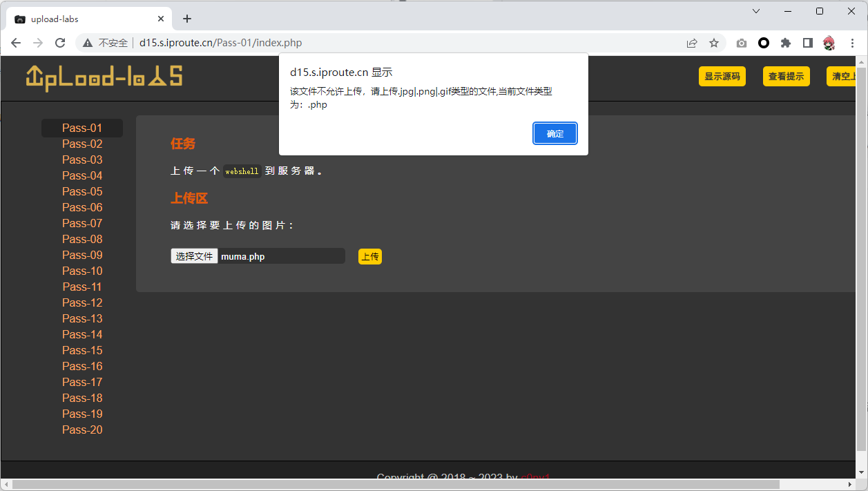Click the browser back arrow

pos(16,43)
